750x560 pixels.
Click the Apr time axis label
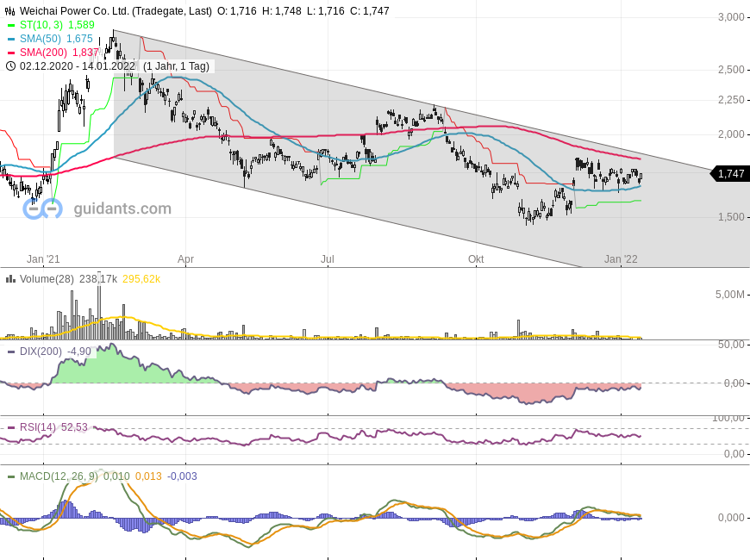click(x=185, y=259)
